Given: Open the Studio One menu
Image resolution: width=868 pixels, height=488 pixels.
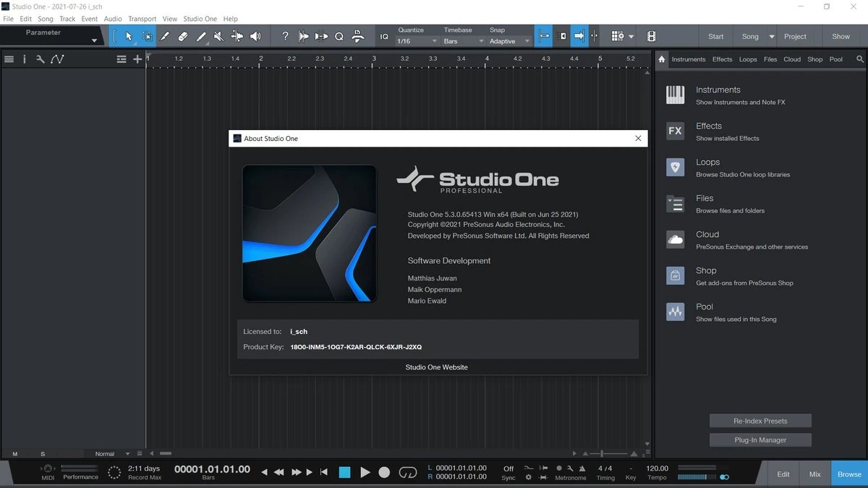Looking at the screenshot, I should (200, 19).
